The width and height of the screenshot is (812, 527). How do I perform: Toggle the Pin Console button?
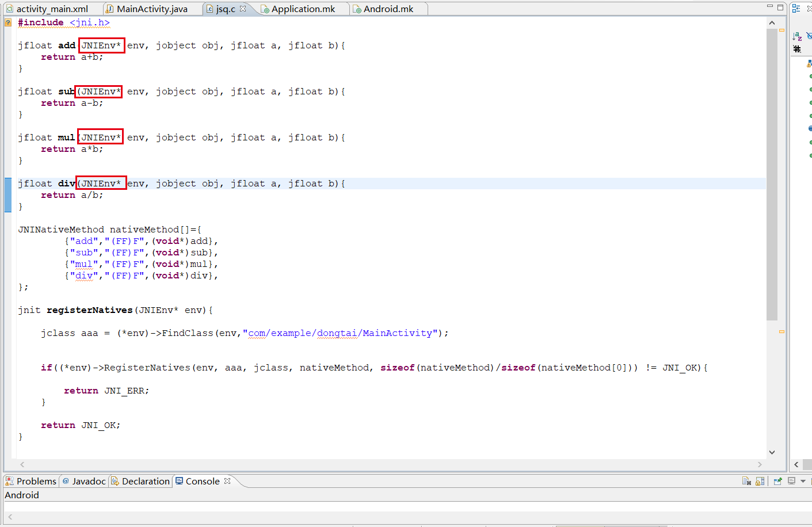[777, 481]
